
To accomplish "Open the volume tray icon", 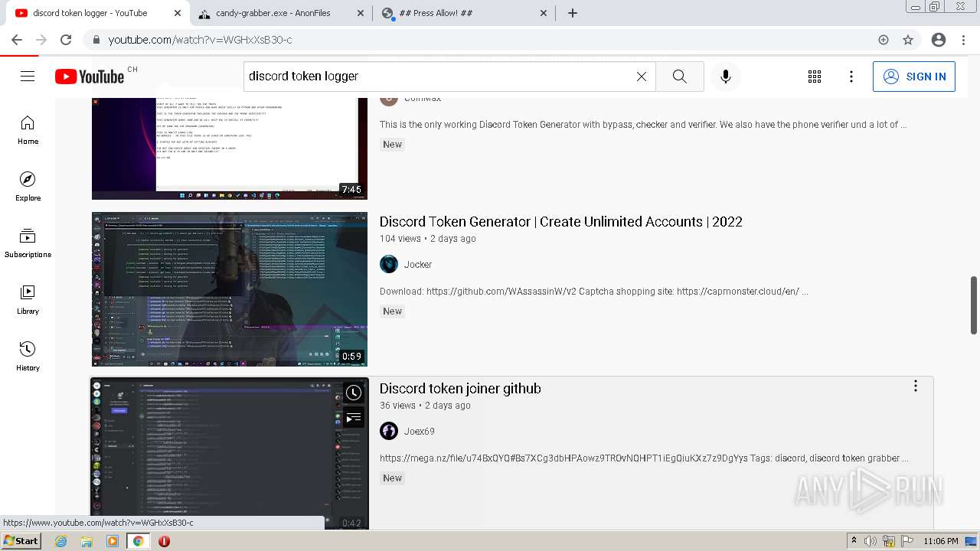I will (871, 541).
